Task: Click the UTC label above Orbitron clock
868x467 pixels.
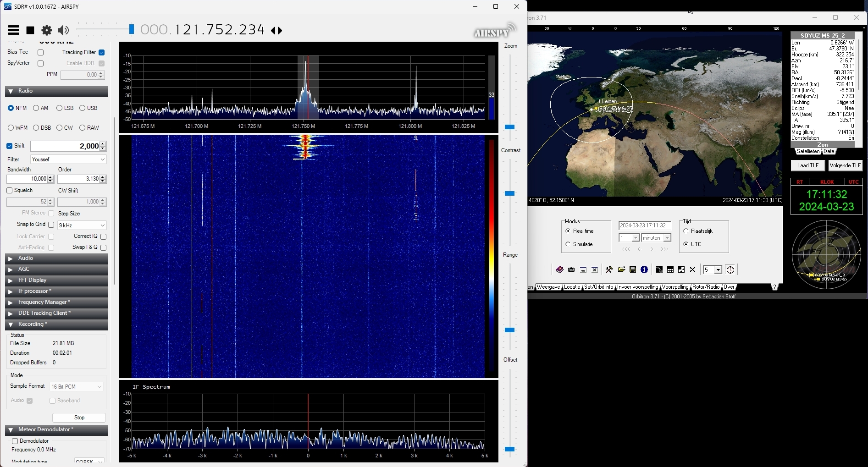Action: click(853, 182)
